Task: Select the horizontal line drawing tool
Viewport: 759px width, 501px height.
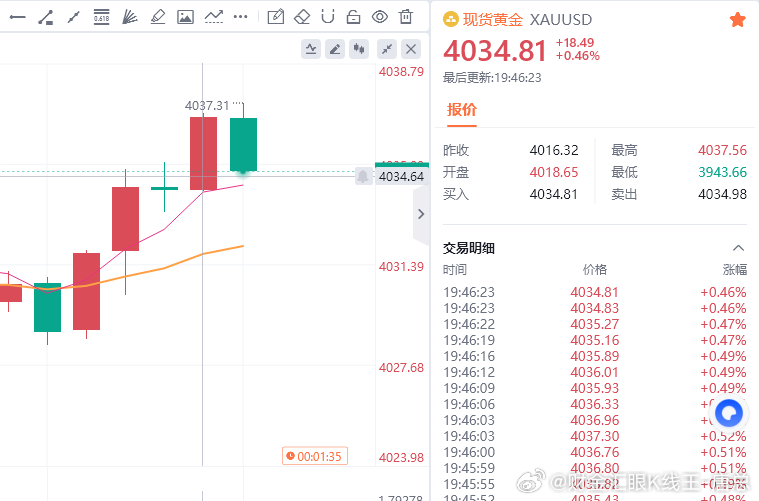Action: pyautogui.click(x=17, y=18)
